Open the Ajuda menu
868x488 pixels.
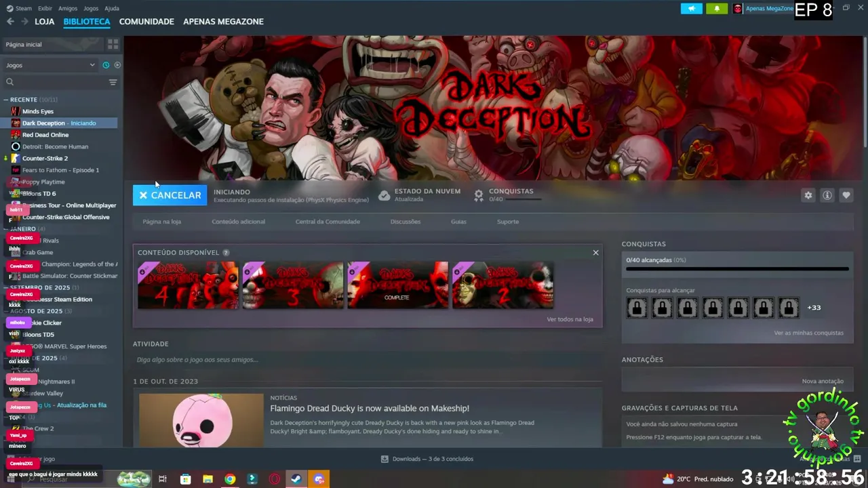(112, 8)
